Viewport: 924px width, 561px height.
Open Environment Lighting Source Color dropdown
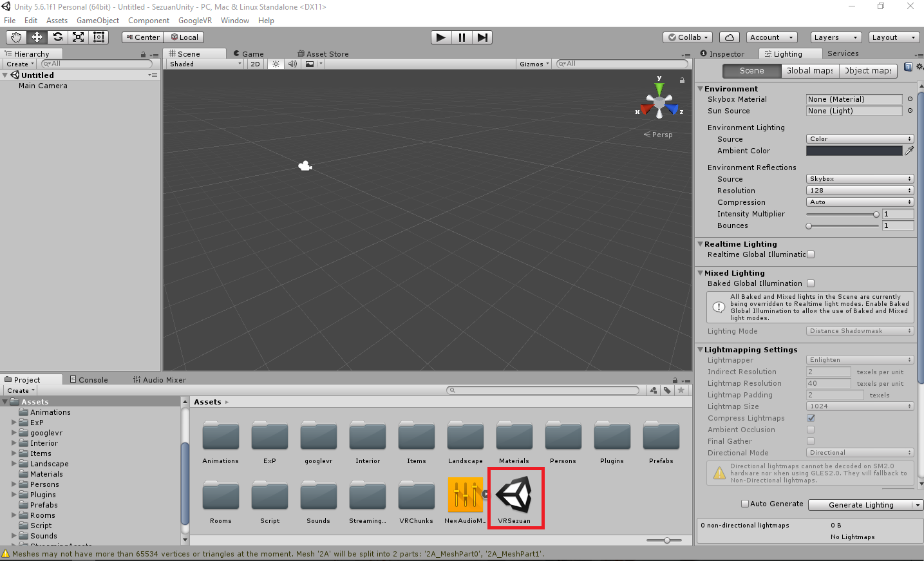pyautogui.click(x=860, y=139)
